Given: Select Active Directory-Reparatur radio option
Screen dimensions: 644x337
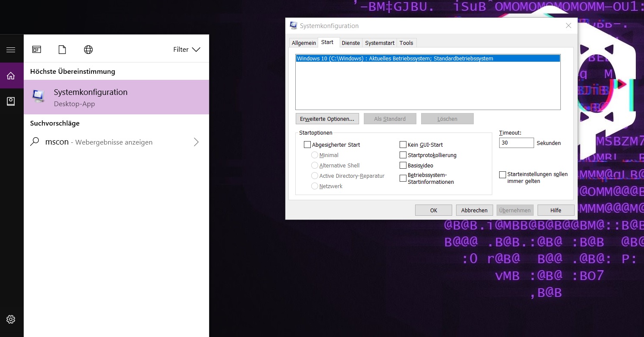Looking at the screenshot, I should click(315, 176).
